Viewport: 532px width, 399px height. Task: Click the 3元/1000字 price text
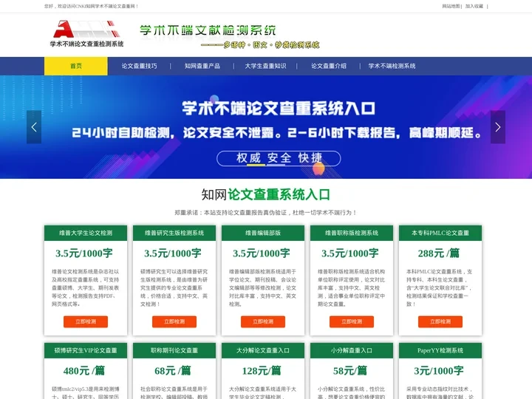[x=439, y=370]
